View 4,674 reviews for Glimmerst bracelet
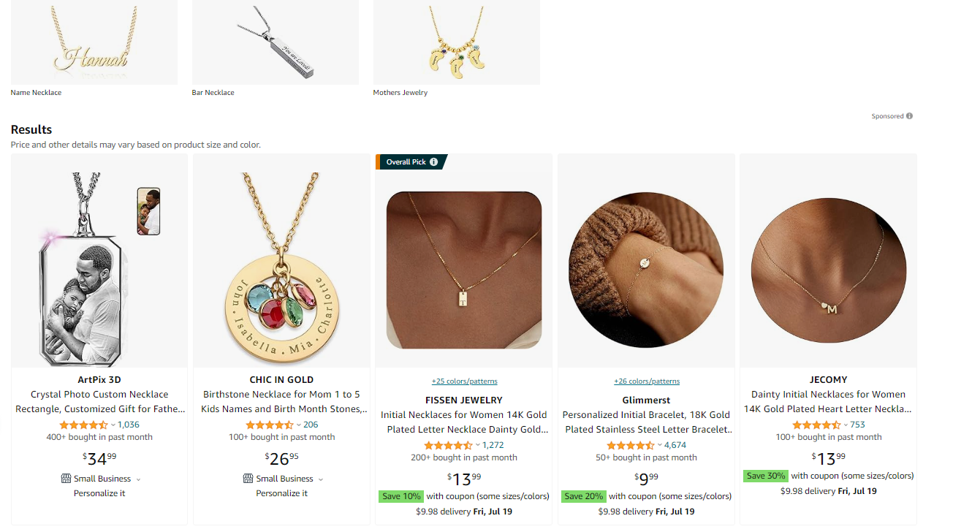 [675, 445]
